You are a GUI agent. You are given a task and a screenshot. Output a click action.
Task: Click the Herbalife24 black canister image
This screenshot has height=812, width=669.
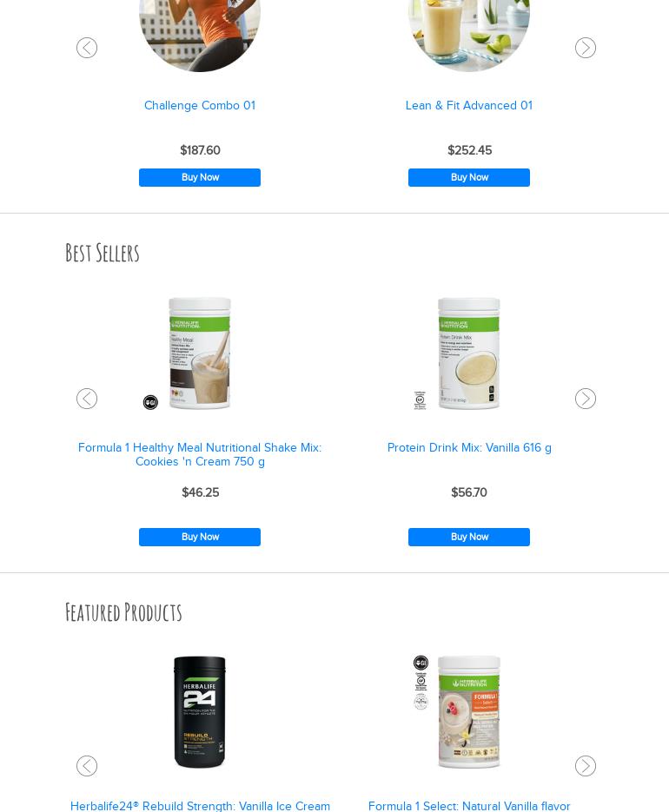point(200,712)
